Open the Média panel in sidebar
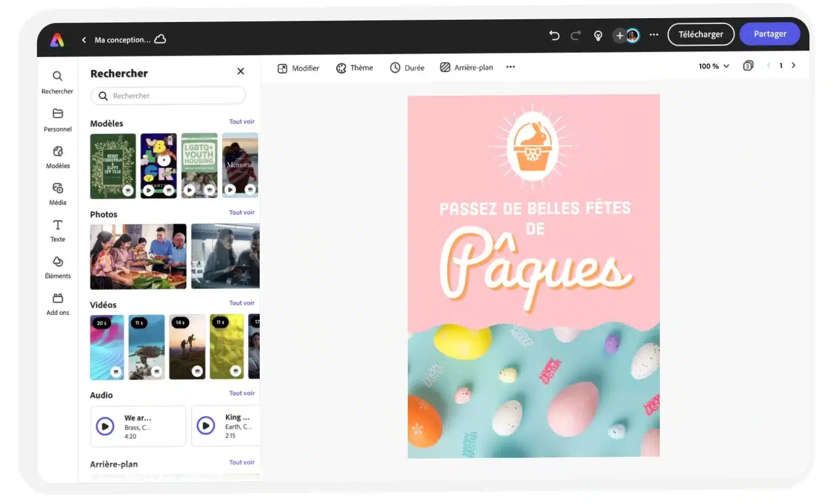Viewport: 832px width, 504px height. pos(58,194)
